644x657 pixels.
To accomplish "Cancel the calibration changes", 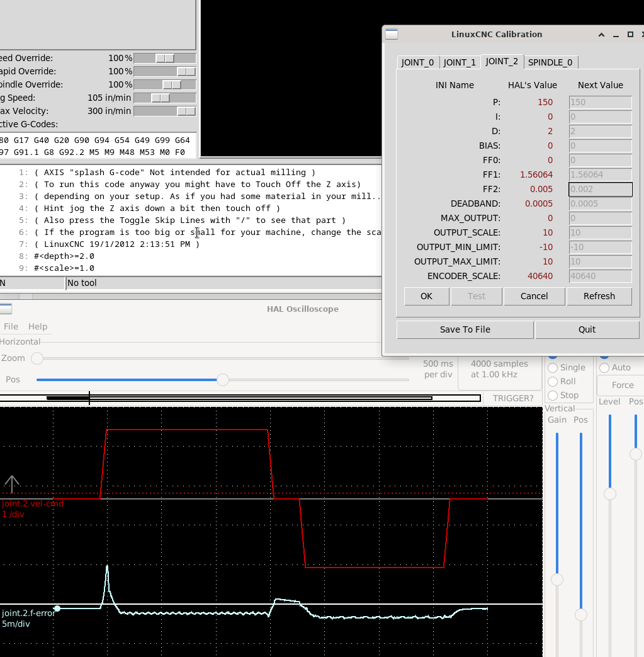I will coord(534,296).
